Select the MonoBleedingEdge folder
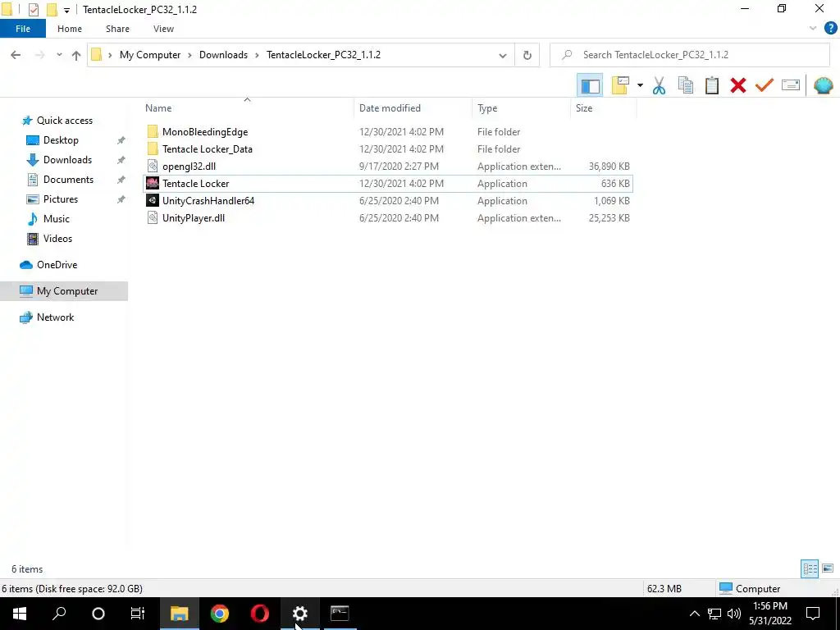This screenshot has width=840, height=630. pos(204,132)
